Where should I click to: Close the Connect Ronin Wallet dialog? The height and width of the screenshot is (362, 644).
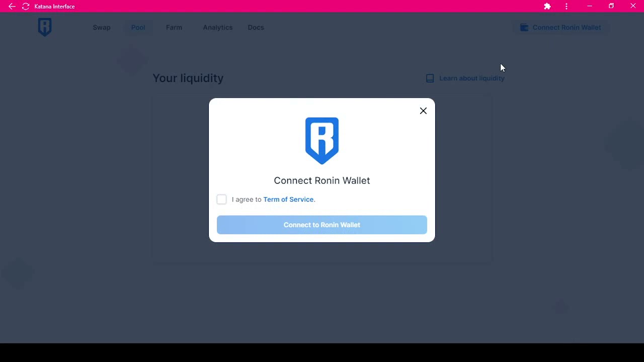[x=423, y=111]
